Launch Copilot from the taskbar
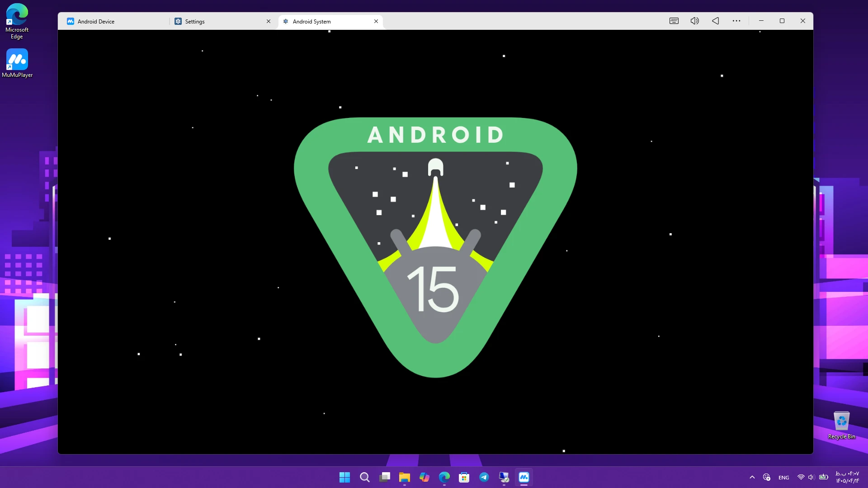The width and height of the screenshot is (868, 488). [x=425, y=477]
